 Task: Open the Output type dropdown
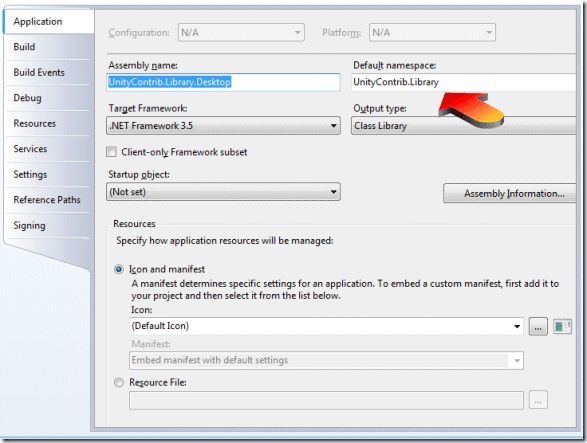pyautogui.click(x=463, y=125)
